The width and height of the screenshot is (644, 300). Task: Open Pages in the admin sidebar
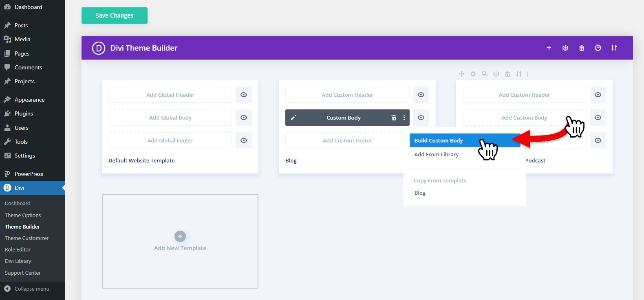click(33, 53)
